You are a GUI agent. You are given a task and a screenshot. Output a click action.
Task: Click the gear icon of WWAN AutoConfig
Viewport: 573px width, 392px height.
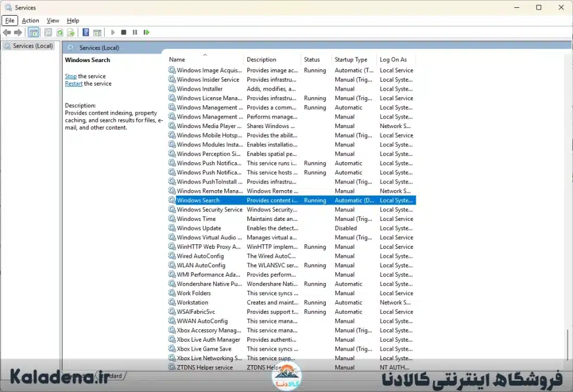pos(172,321)
